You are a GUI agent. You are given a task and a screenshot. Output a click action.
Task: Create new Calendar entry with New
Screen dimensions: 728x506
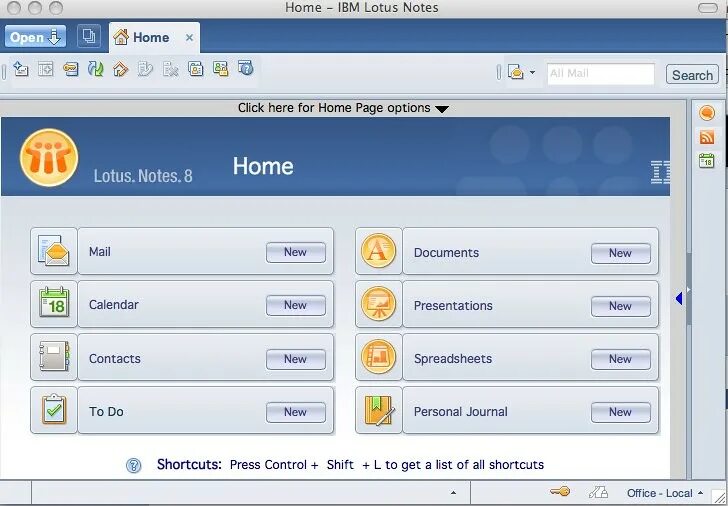[296, 305]
